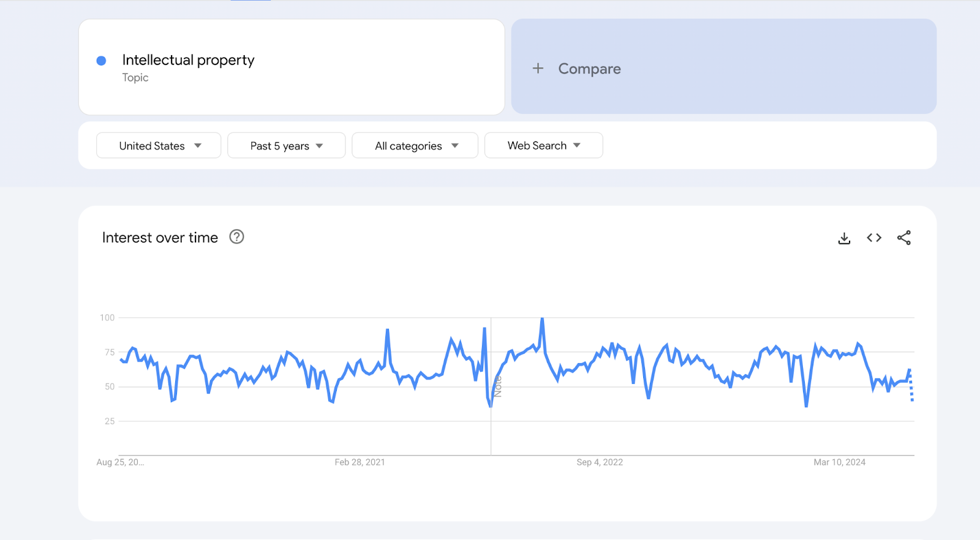This screenshot has width=980, height=540.
Task: Click the plus icon in Compare box
Action: coord(538,68)
